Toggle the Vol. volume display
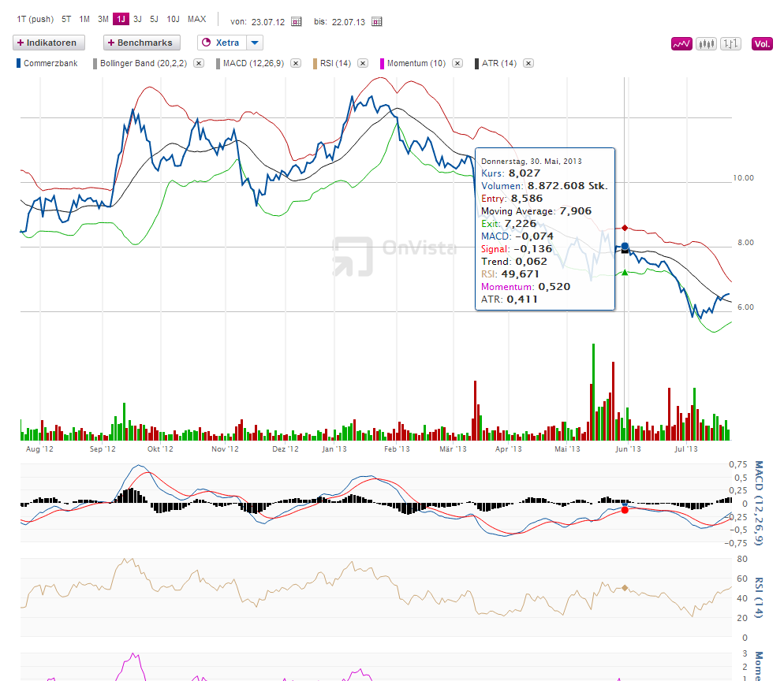The height and width of the screenshot is (681, 784). (762, 44)
